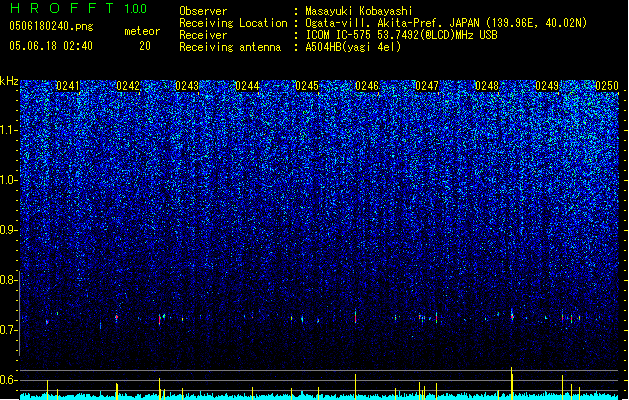Viewport: 629px width, 400px height.
Task: Select the receiver text ICOM IC-575 53.7492 MHz USB
Action: pos(401,35)
